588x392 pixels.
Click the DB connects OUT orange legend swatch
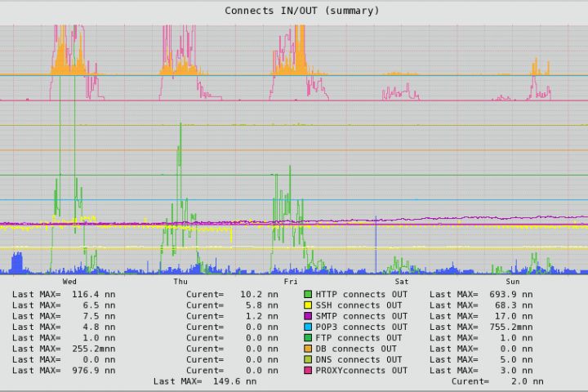pyautogui.click(x=308, y=349)
